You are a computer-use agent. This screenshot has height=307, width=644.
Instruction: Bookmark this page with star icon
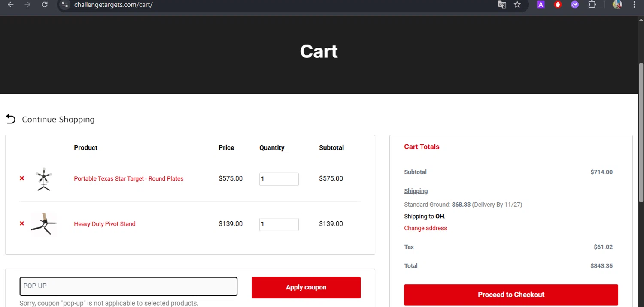click(517, 5)
